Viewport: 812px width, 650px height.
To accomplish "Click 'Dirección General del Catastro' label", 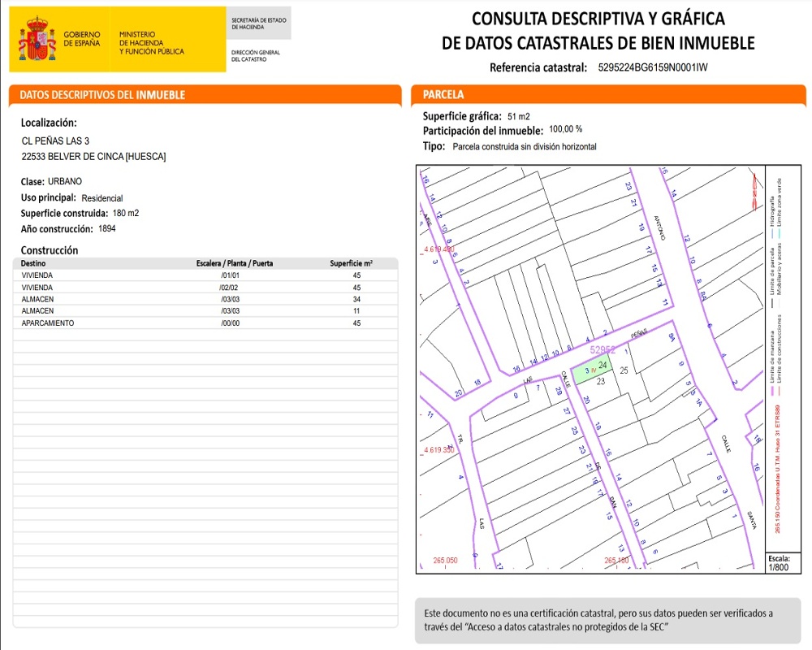I will 255,55.
